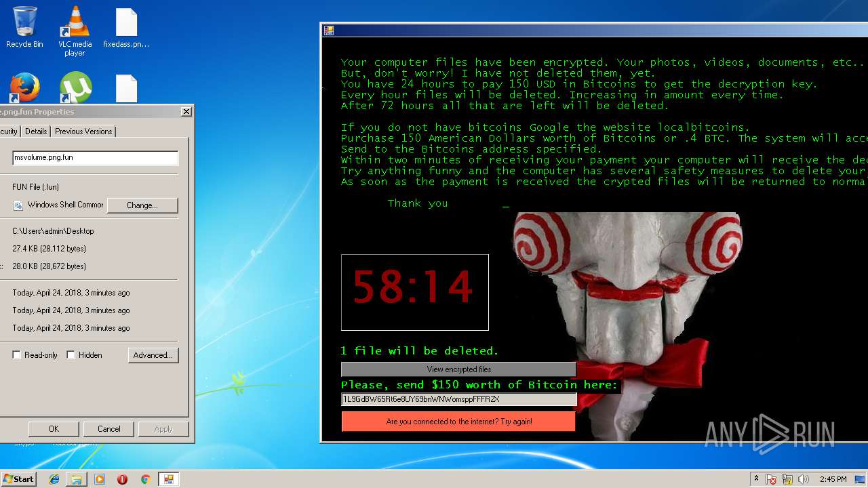
Task: Open the volume speaker tray icon
Action: [804, 479]
